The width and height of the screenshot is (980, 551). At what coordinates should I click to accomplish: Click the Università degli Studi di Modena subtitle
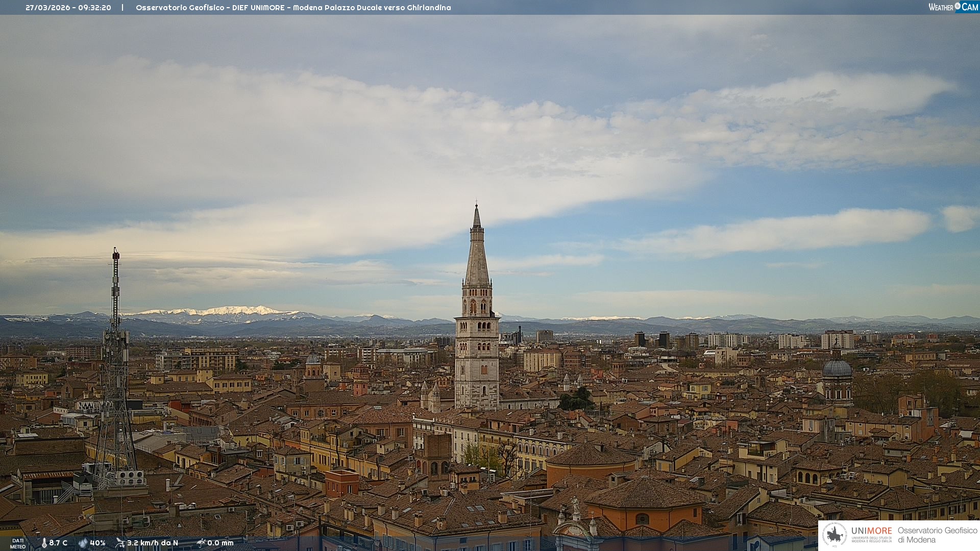(871, 539)
